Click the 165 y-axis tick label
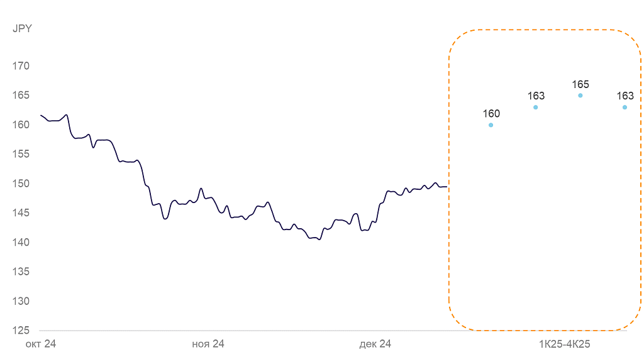 point(22,96)
